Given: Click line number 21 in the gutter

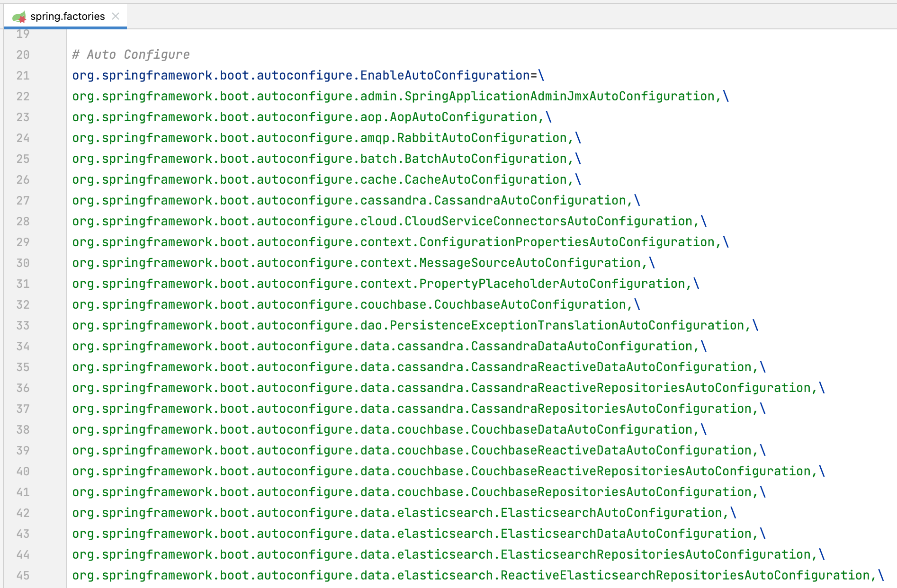Looking at the screenshot, I should [23, 76].
